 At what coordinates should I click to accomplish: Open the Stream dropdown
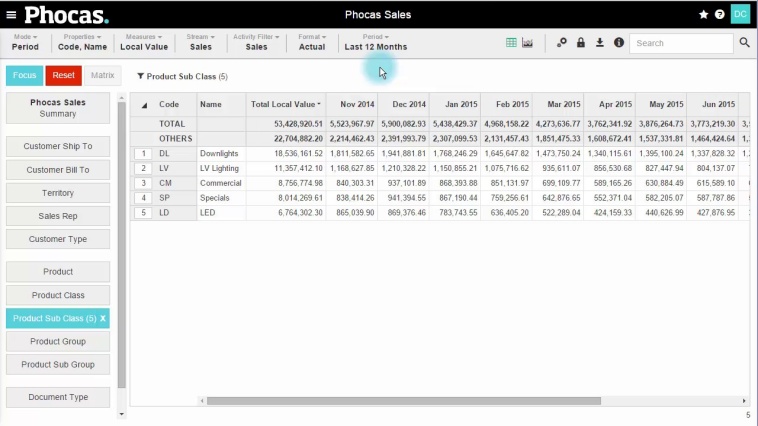201,42
